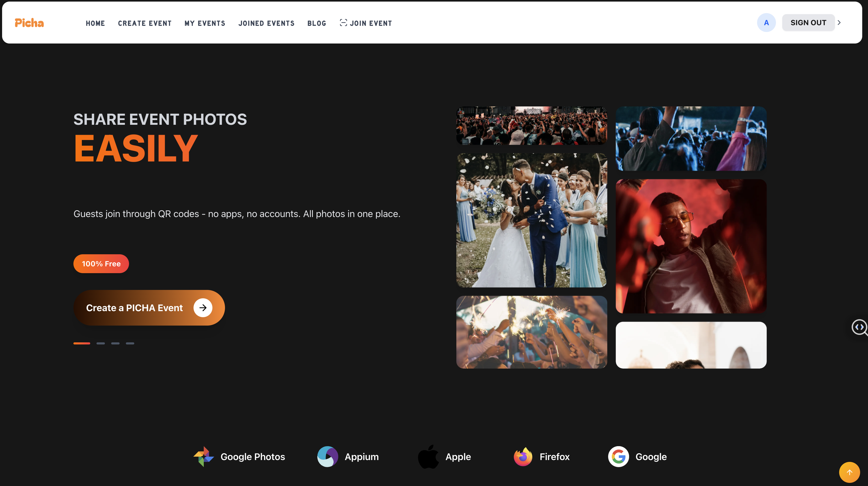This screenshot has height=486, width=868.
Task: Click Join Event with the scan icon
Action: pos(366,23)
